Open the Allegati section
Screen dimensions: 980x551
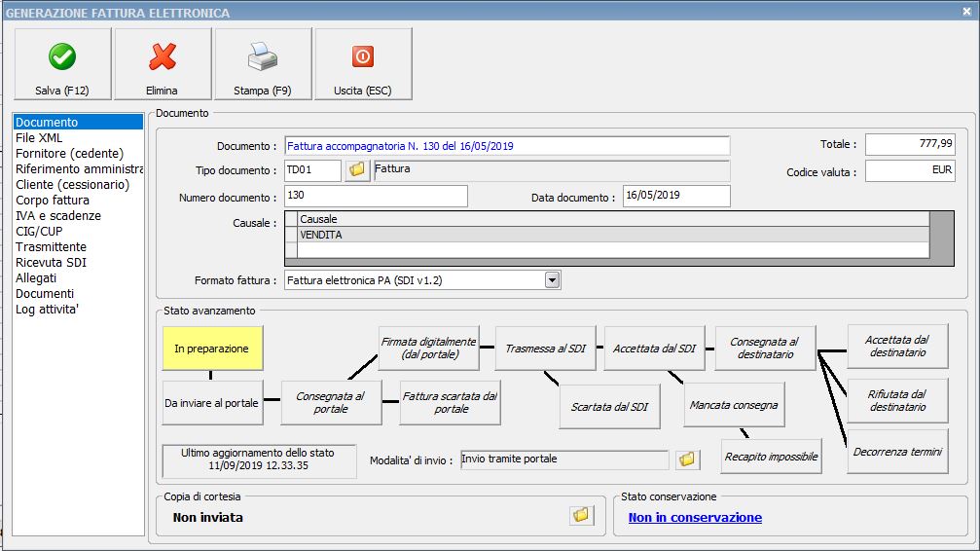pyautogui.click(x=78, y=278)
